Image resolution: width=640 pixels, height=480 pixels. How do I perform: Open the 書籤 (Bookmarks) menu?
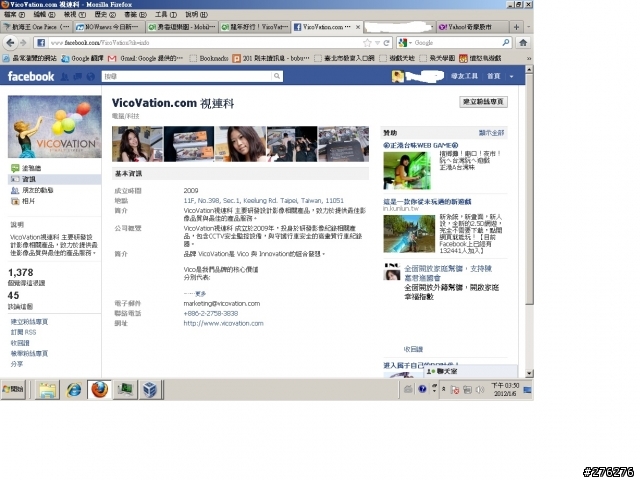point(135,15)
